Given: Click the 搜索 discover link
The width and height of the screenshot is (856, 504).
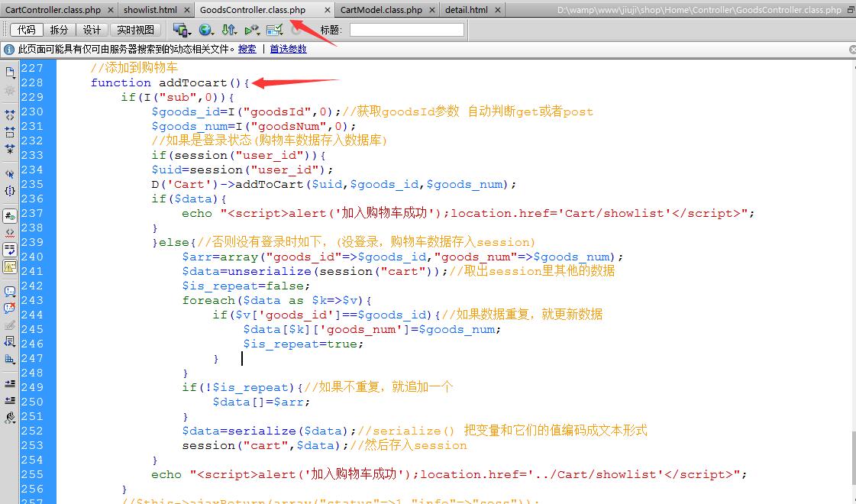Looking at the screenshot, I should (x=247, y=49).
